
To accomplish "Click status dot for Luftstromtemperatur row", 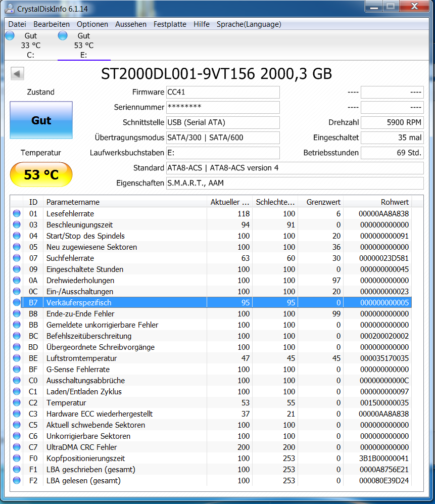I will (17, 358).
